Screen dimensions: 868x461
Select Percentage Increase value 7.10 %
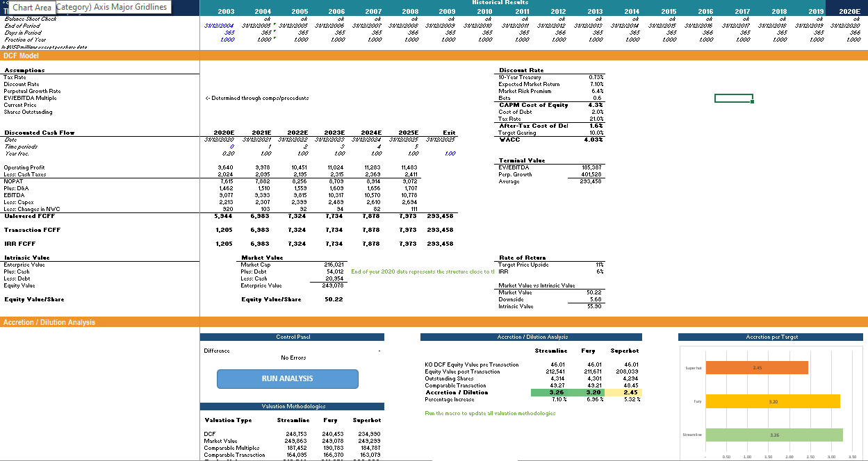point(560,399)
